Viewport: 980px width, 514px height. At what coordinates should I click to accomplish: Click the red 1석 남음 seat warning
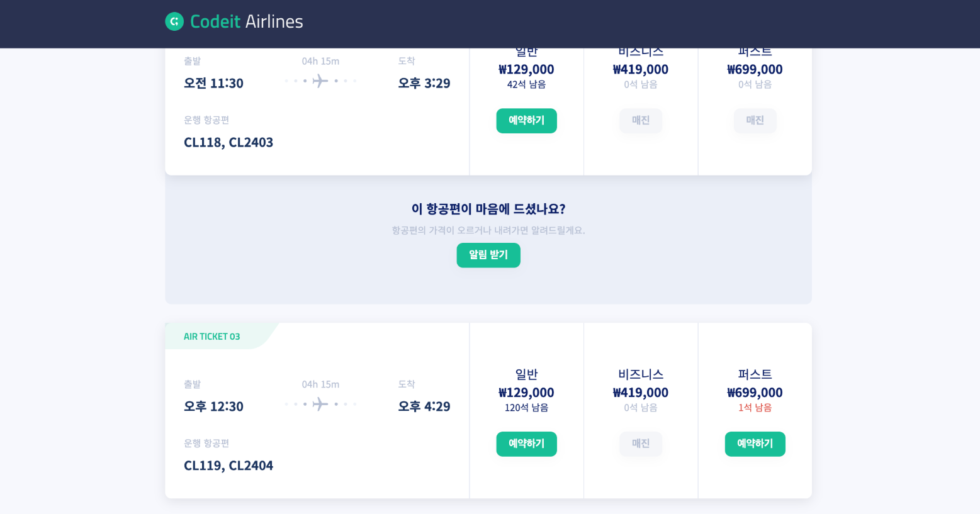(x=755, y=408)
